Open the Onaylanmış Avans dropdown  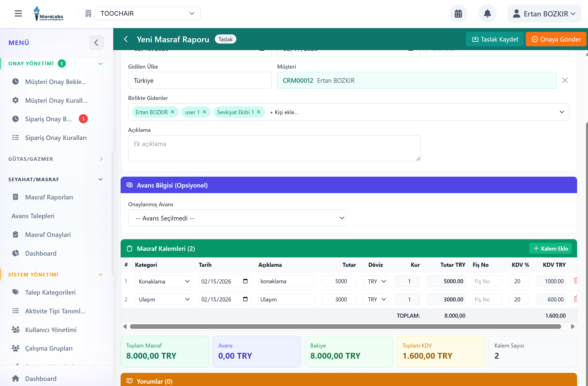(237, 218)
